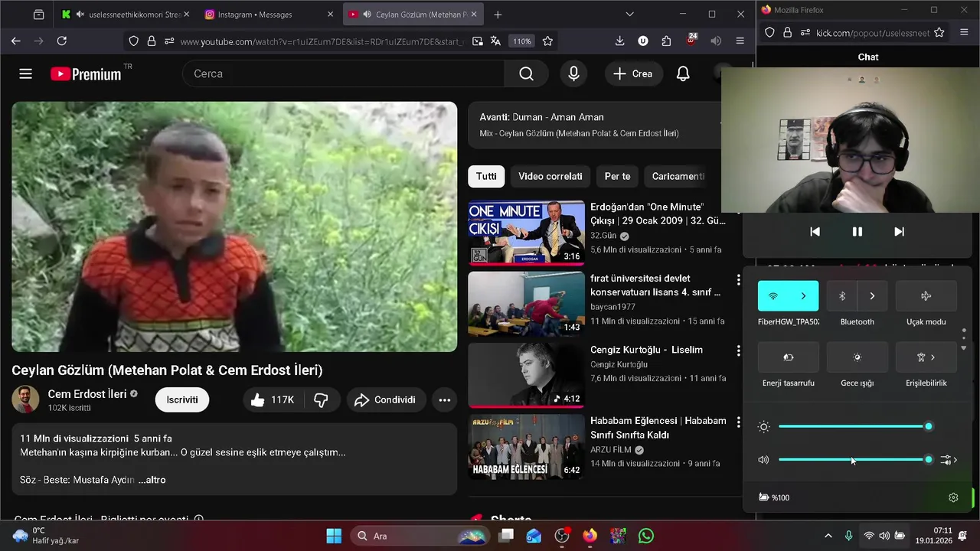Screen dimensions: 980x551
Task: Dislike the video with the thumbs down button
Action: (x=322, y=399)
